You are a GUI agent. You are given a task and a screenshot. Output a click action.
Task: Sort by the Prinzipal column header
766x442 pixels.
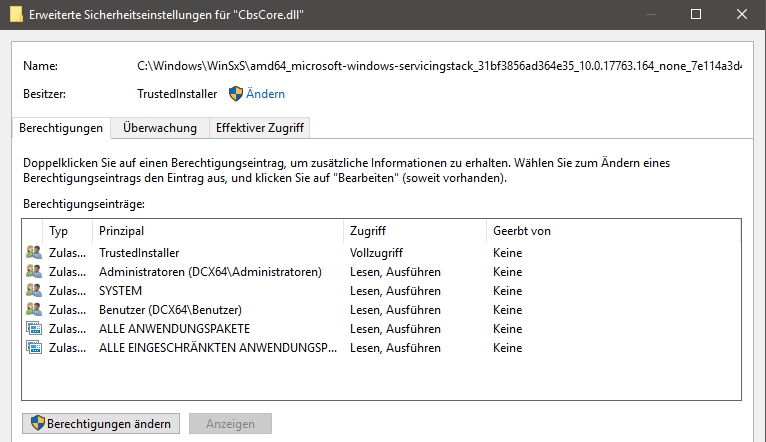click(x=218, y=231)
